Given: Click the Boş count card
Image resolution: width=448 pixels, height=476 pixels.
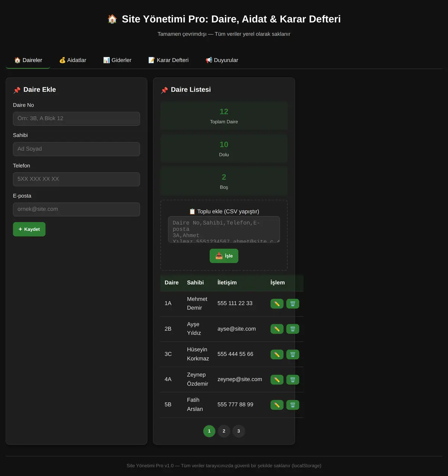Looking at the screenshot, I should point(224,181).
